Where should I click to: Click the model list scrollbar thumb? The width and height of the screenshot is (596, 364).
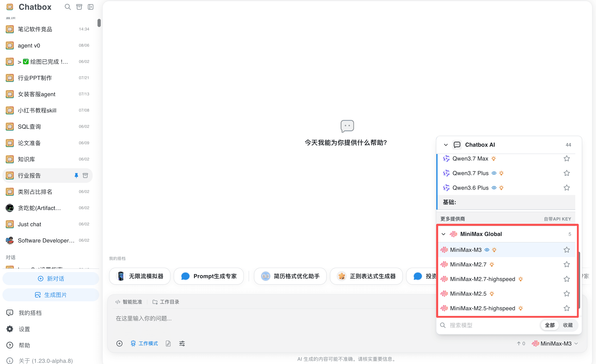coord(579,280)
